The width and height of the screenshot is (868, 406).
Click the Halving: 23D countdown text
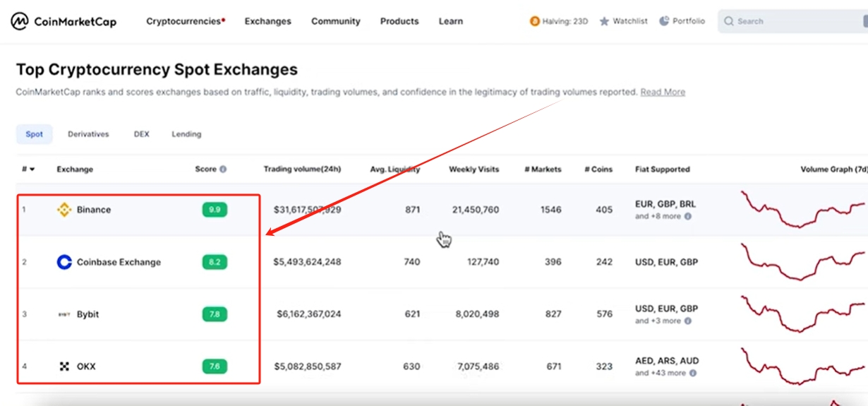(565, 21)
